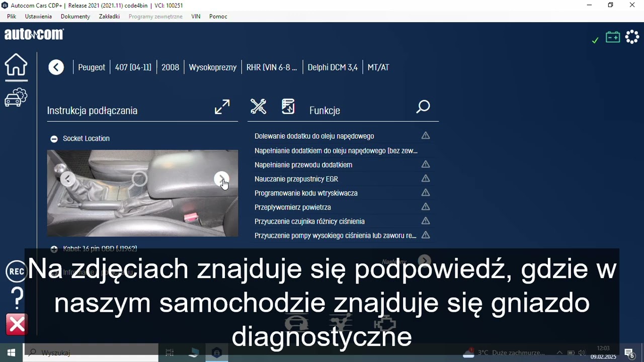Click the green checkmark status icon

click(x=595, y=40)
